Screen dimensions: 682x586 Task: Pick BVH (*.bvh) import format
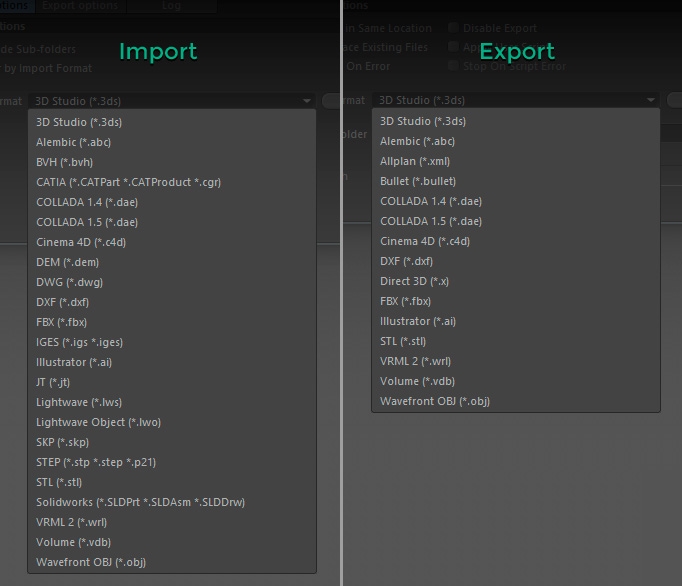(172, 162)
